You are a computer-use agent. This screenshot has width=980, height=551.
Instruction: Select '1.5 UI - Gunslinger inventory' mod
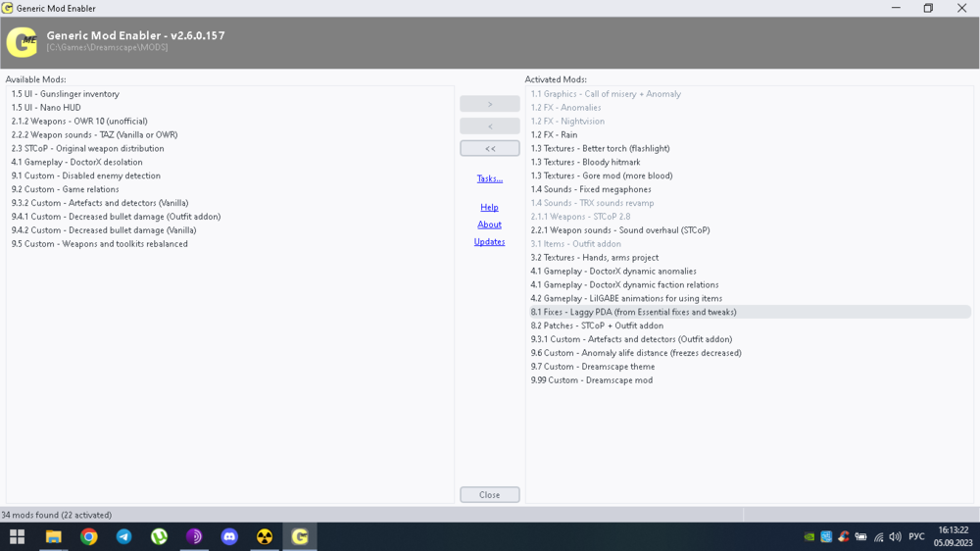[x=65, y=94]
